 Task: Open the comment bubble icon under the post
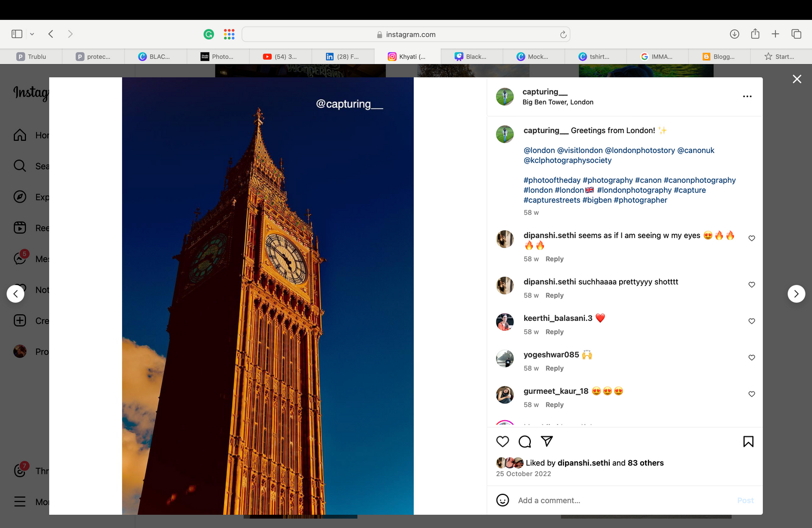tap(525, 441)
